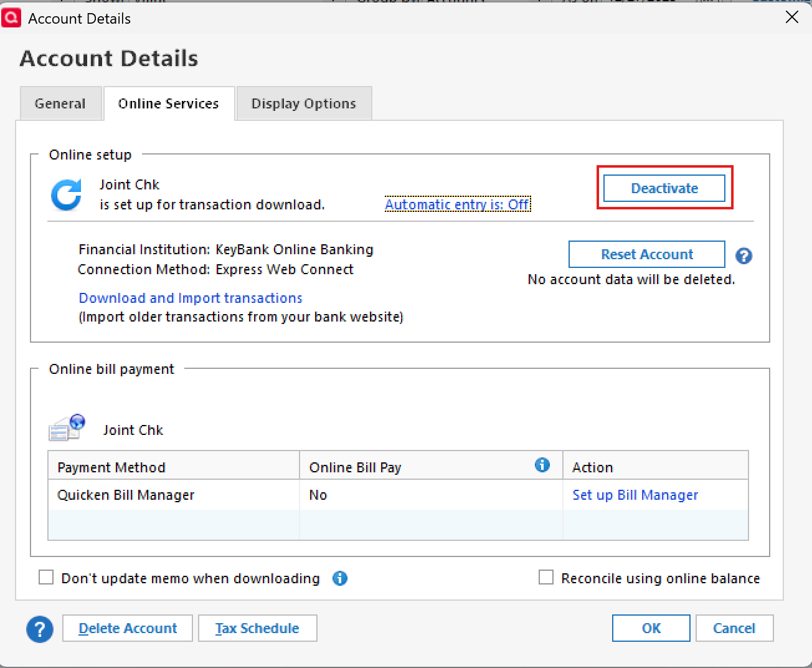812x668 pixels.
Task: Open the Display Options tab
Action: point(304,103)
